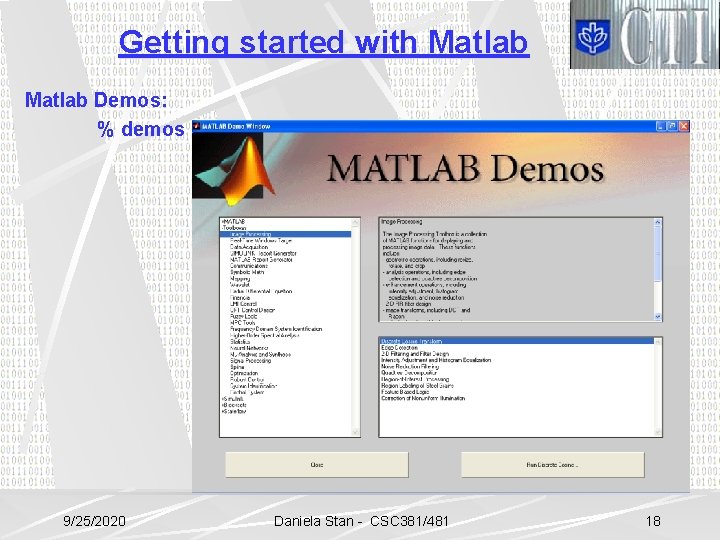Select the Wavelet toolbox

[239, 285]
